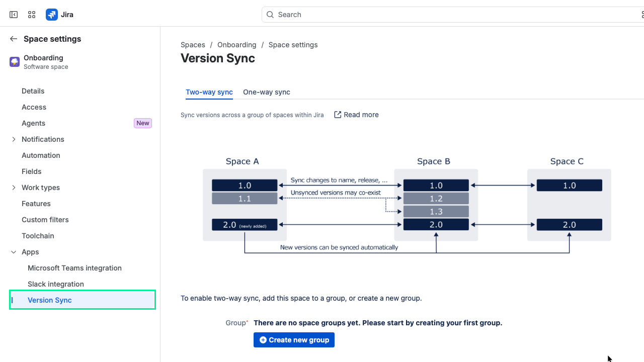Viewport: 644px width, 362px height.
Task: Click the Create new group button
Action: click(x=294, y=340)
